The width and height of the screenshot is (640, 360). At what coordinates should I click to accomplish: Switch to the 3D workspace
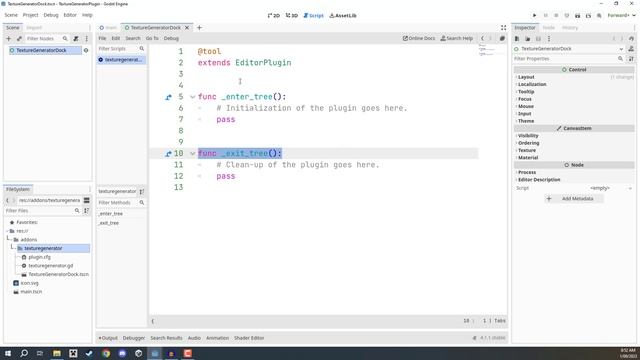coord(291,16)
